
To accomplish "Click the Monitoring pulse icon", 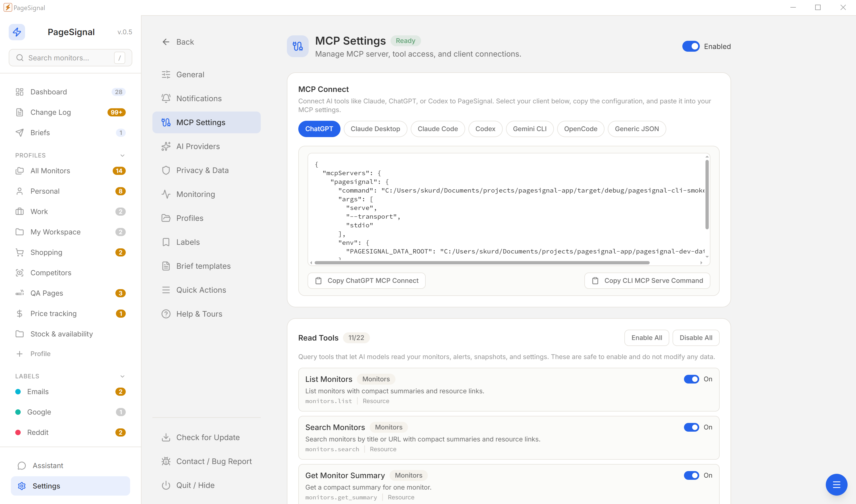I will coord(166,194).
